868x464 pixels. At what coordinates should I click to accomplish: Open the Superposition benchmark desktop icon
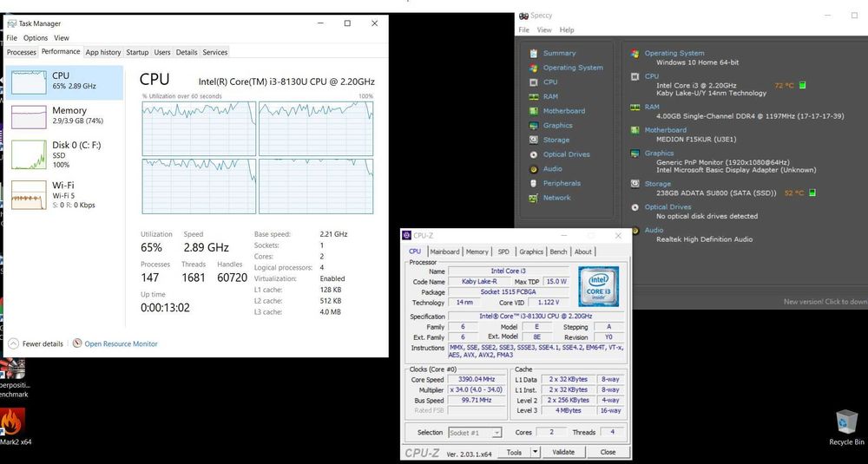pyautogui.click(x=13, y=378)
